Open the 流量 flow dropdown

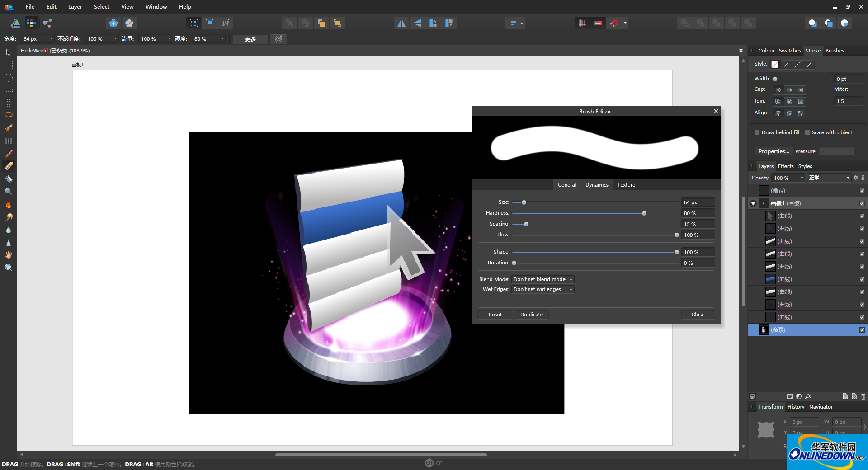pos(169,39)
